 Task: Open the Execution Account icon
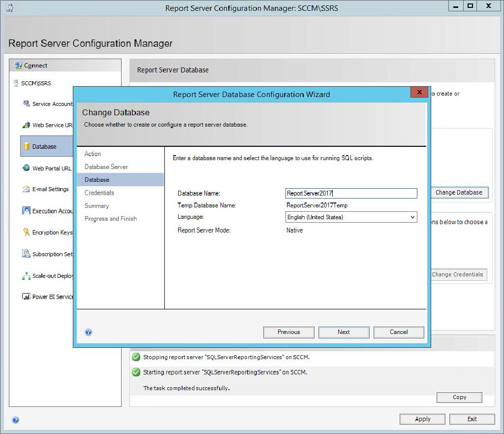[27, 211]
